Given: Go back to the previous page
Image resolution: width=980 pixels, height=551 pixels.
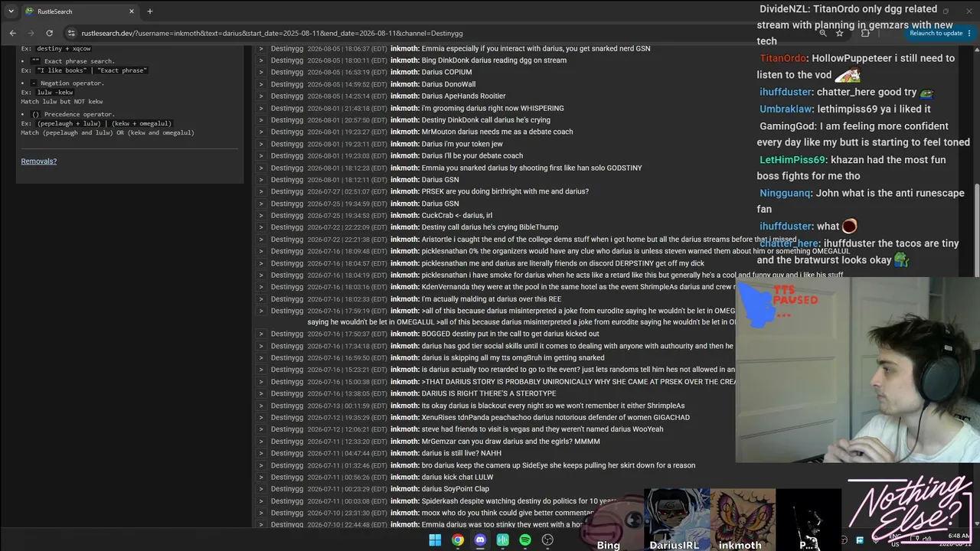Looking at the screenshot, I should [x=13, y=33].
